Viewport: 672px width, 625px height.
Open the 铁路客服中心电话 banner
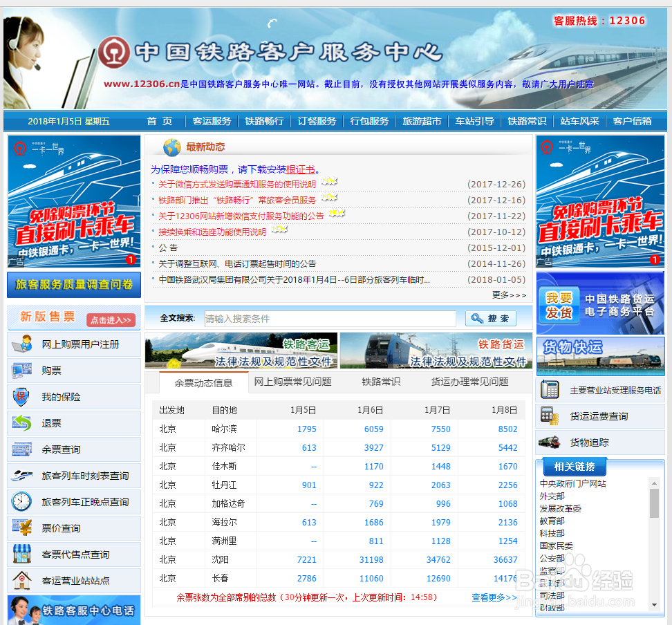click(x=74, y=610)
